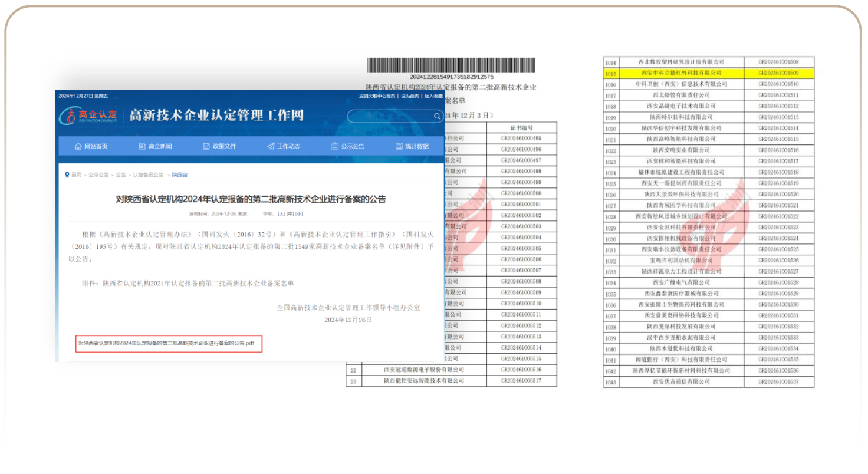Click the home icon beside 网站首页

[x=78, y=146]
